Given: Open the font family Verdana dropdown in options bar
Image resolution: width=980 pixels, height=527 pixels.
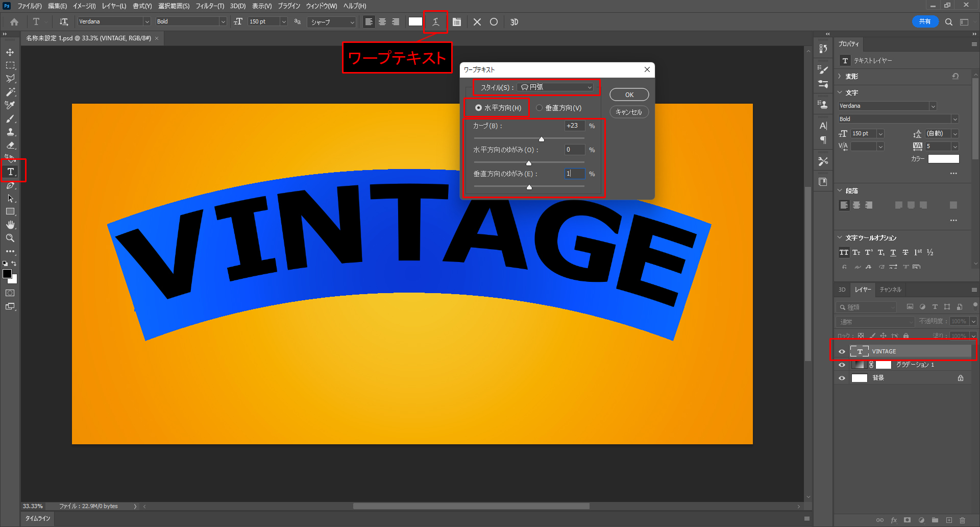Looking at the screenshot, I should [x=147, y=21].
